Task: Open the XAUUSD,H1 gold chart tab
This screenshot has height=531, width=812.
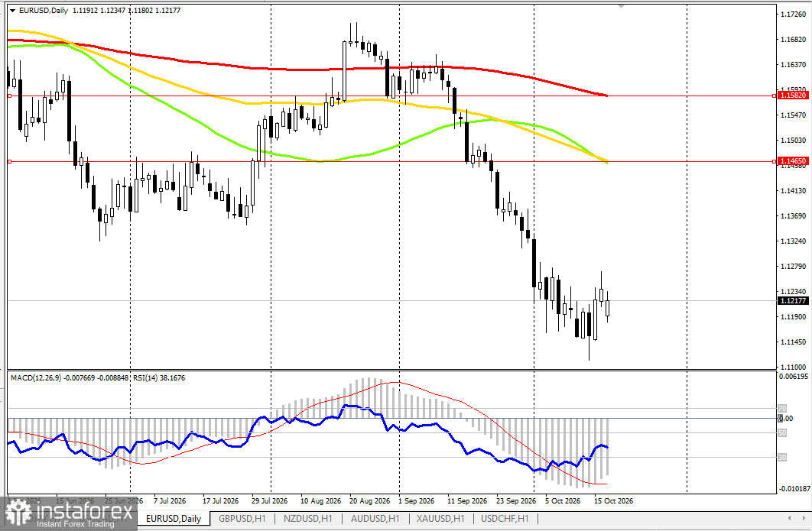Action: coord(440,518)
